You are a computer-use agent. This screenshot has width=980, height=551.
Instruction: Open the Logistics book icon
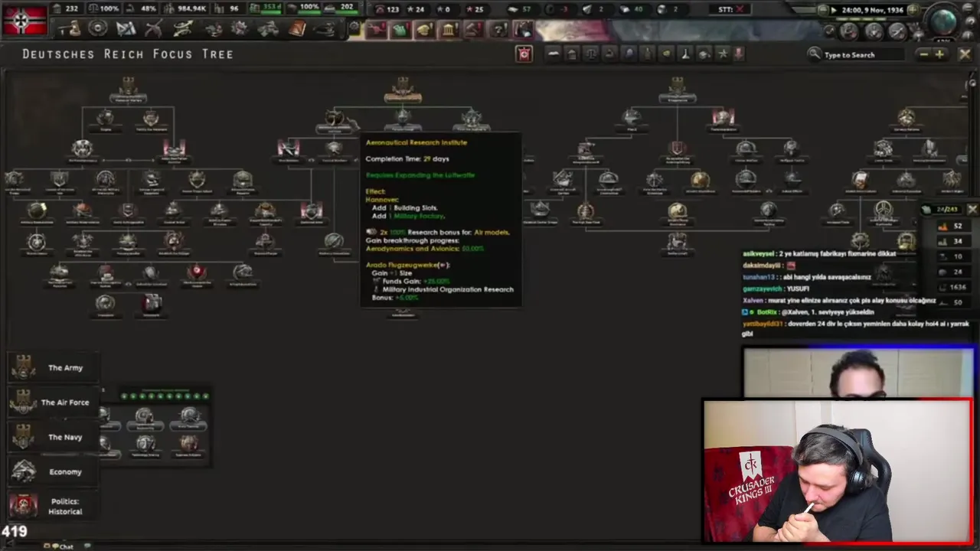pyautogui.click(x=297, y=29)
